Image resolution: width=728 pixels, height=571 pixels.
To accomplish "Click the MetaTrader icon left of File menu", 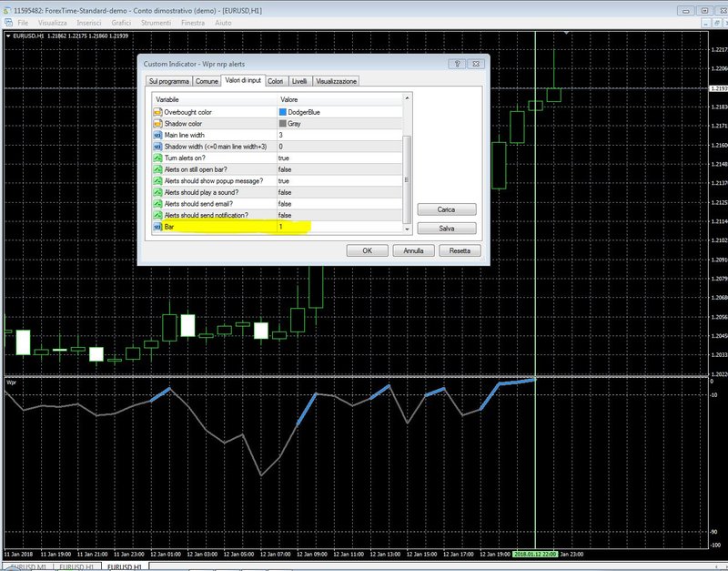I will [8, 20].
